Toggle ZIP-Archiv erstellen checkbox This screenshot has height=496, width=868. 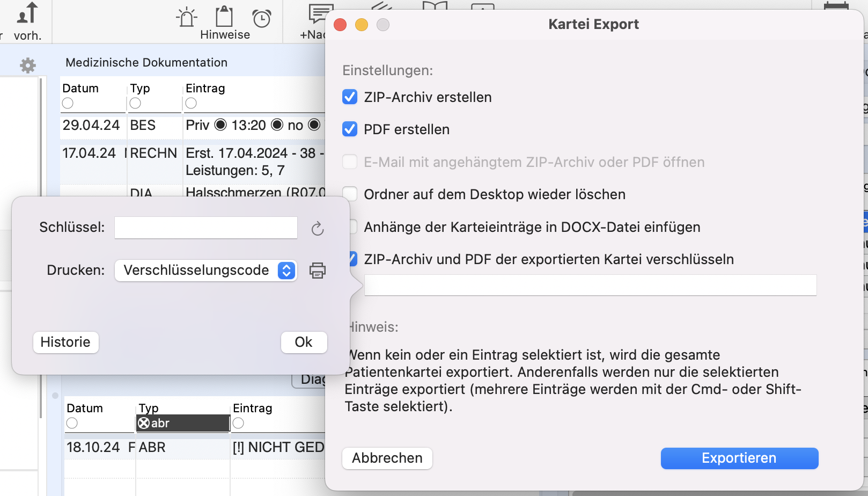click(x=350, y=97)
